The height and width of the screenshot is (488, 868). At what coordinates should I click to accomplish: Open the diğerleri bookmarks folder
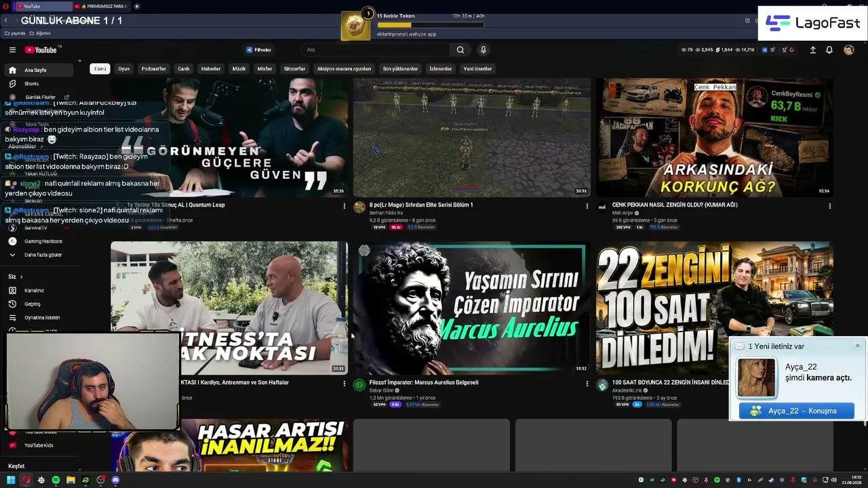tap(41, 33)
